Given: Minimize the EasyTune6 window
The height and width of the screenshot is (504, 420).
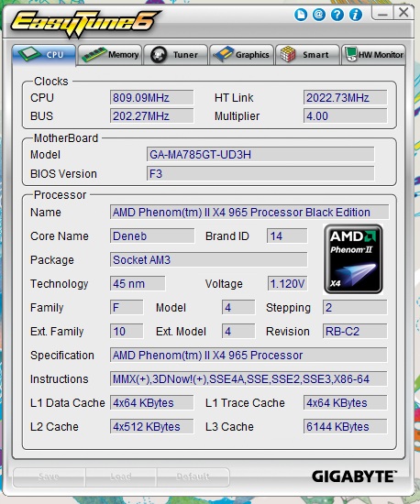Looking at the screenshot, I should tap(382, 14).
